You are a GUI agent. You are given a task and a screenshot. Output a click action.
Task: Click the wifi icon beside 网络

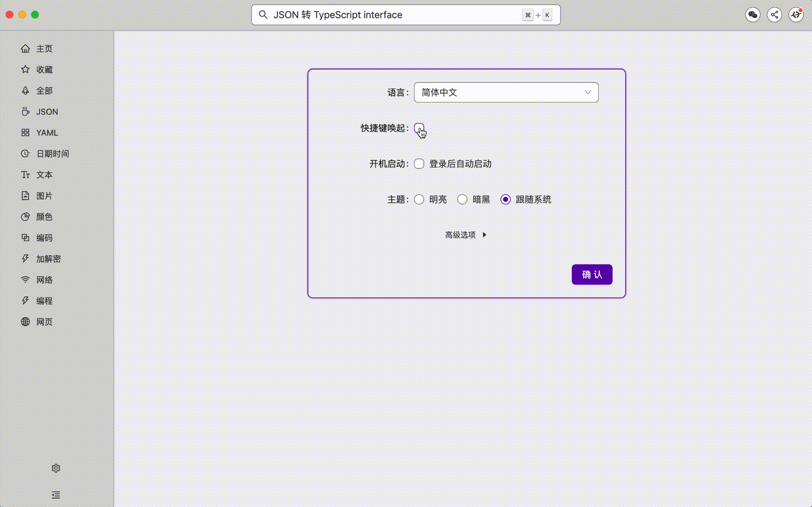tap(25, 279)
